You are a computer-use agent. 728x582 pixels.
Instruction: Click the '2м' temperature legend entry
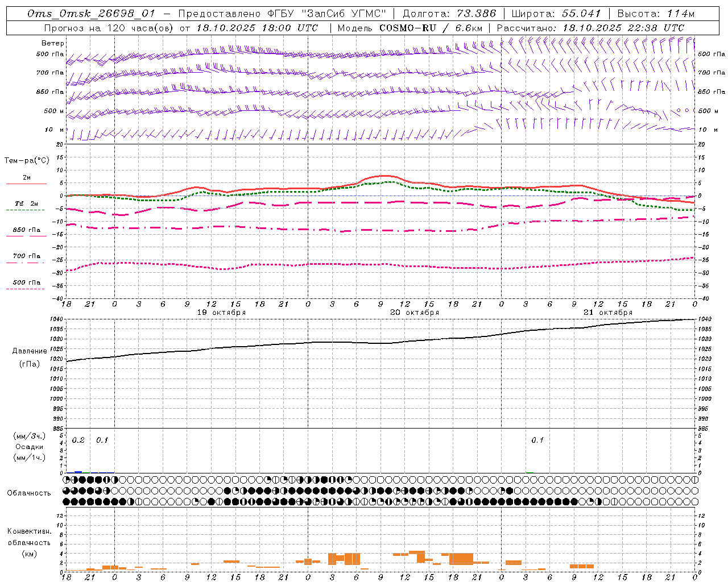[27, 177]
